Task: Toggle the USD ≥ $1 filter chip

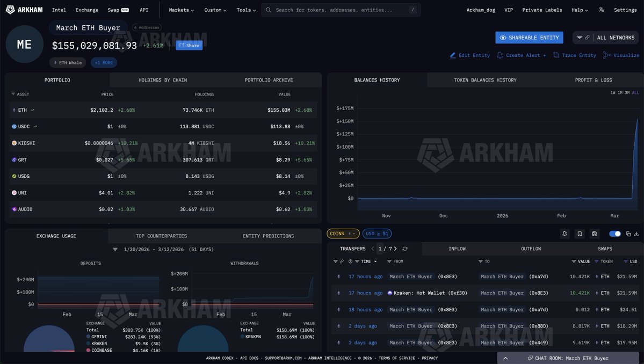Action: click(377, 234)
